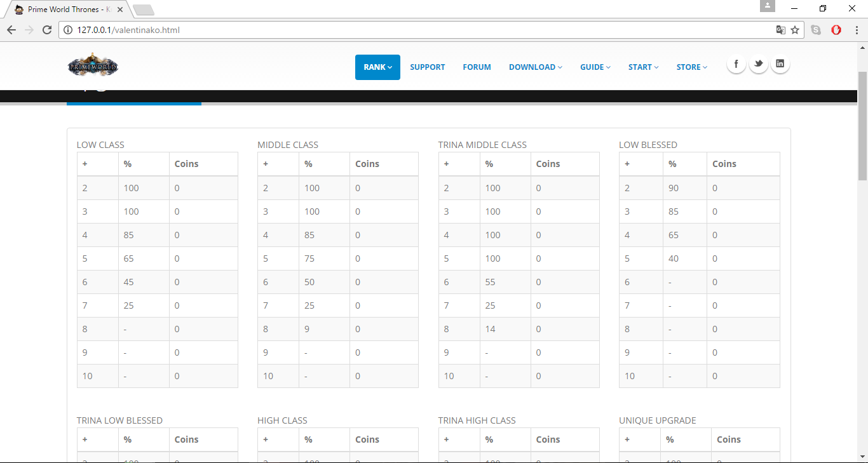Viewport: 868px width, 463px height.
Task: Click the 14 percent cell in TRINA MIDDLE CLASS
Action: tap(505, 329)
